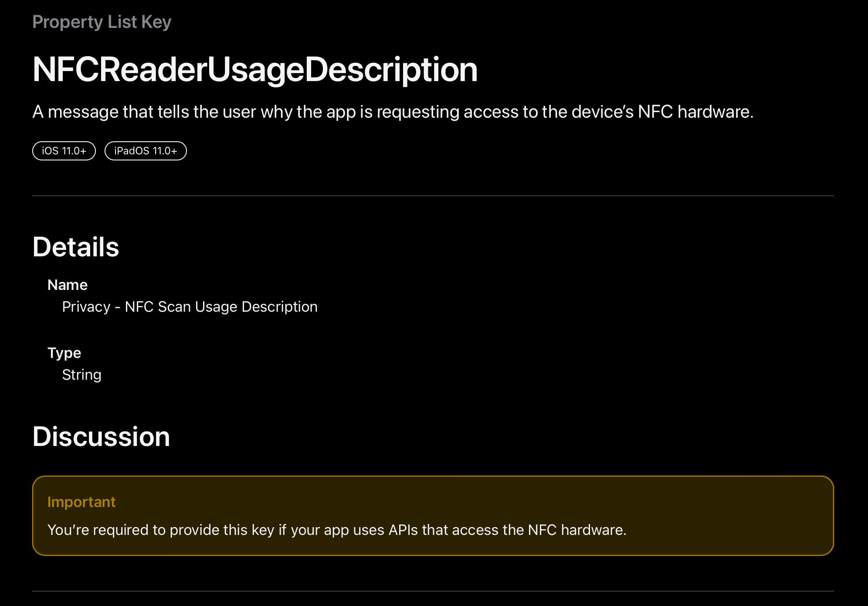
Task: Click the divider line above Details
Action: click(433, 196)
